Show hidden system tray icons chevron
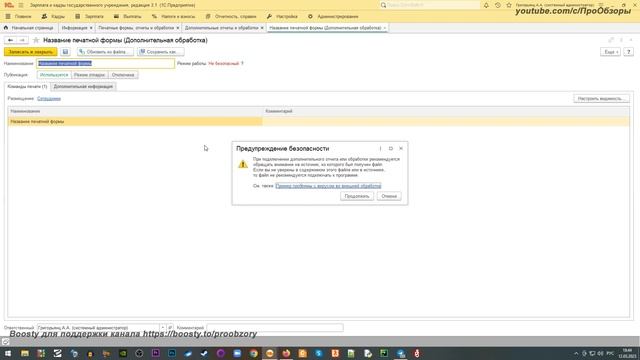Screen dimensions: 640x360 click(576, 353)
